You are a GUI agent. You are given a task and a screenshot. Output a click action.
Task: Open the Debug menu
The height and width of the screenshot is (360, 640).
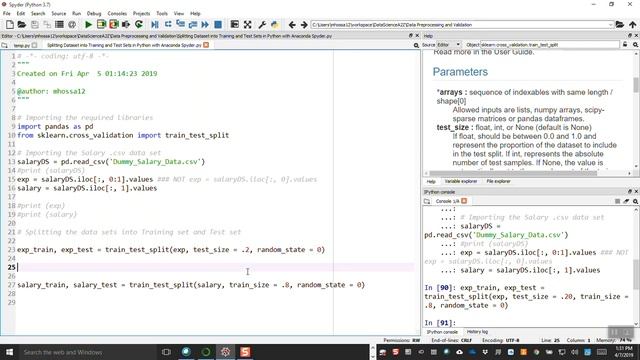click(x=94, y=13)
